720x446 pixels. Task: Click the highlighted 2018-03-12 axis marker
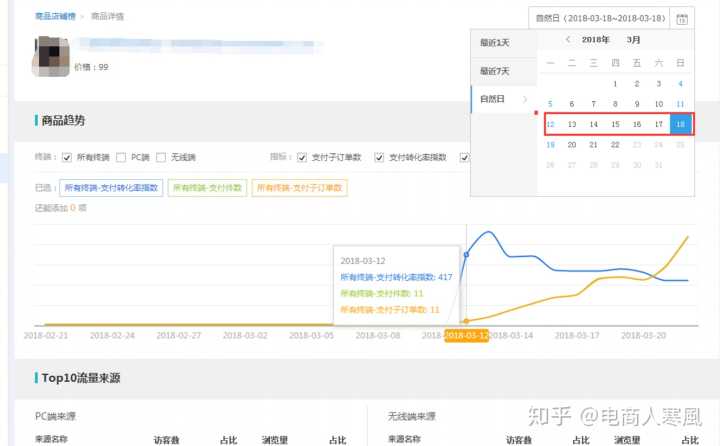(x=467, y=336)
